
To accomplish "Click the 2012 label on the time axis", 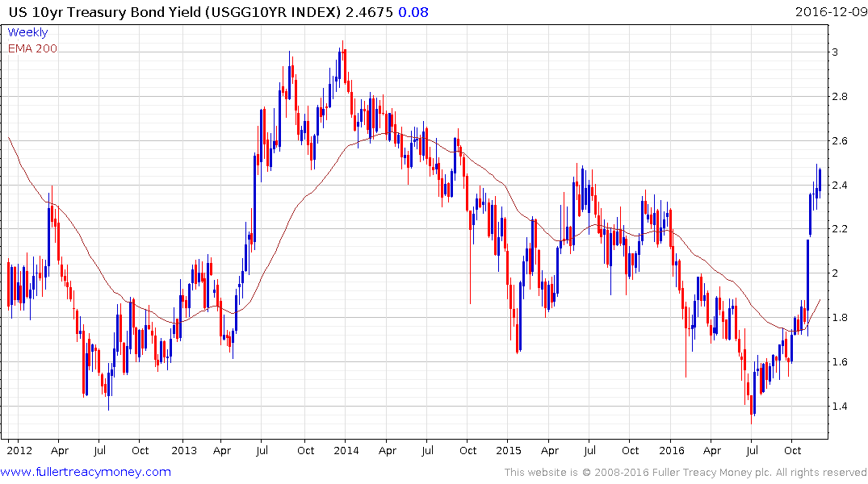I will [x=19, y=450].
